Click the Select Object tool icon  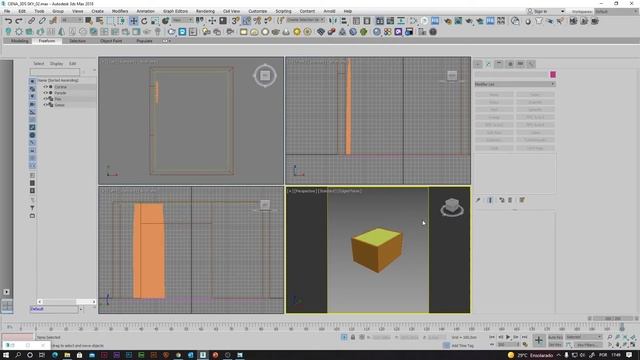[x=89, y=21]
